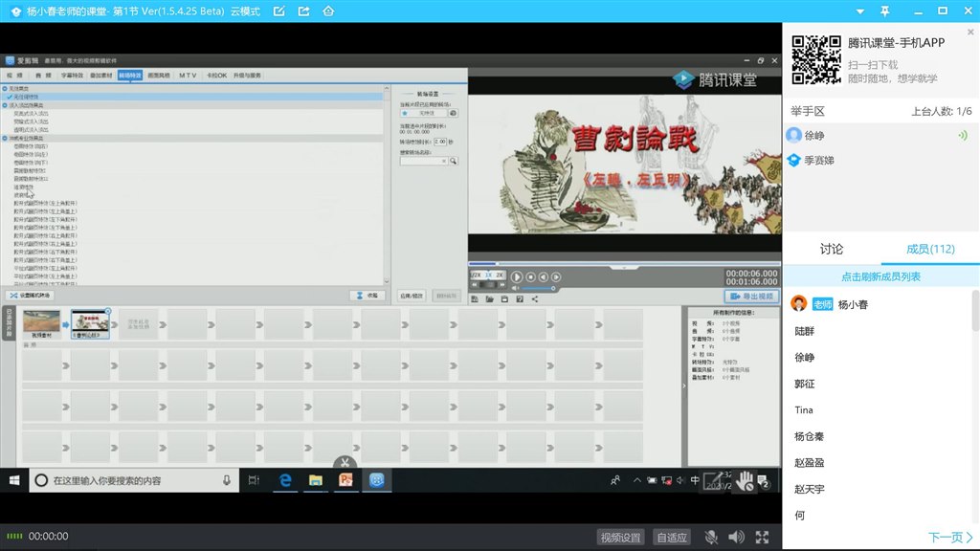Image resolution: width=980 pixels, height=551 pixels.
Task: Click 点击刷新成员列表 to refresh members
Action: click(x=880, y=276)
